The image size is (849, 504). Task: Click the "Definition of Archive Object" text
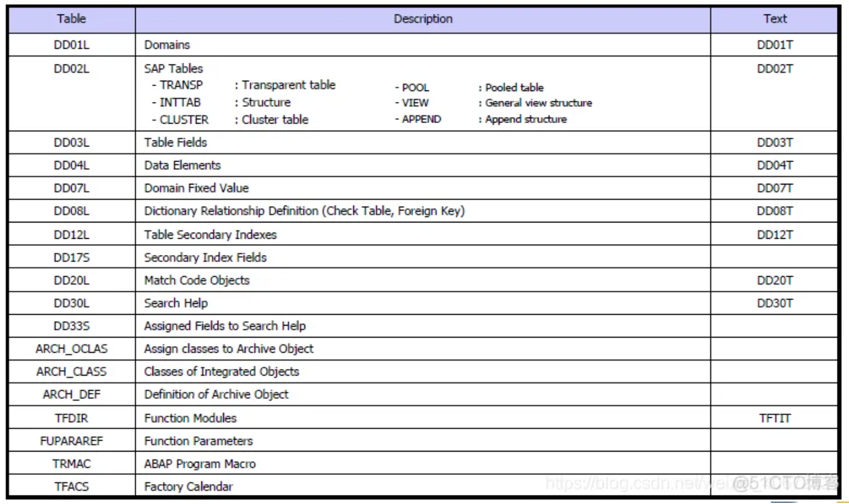[x=216, y=394]
